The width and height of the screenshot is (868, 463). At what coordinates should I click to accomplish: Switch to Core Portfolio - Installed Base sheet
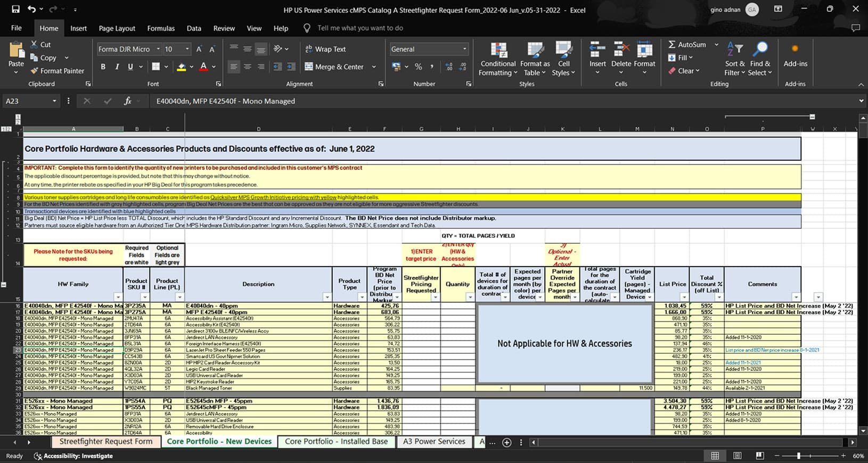(336, 441)
